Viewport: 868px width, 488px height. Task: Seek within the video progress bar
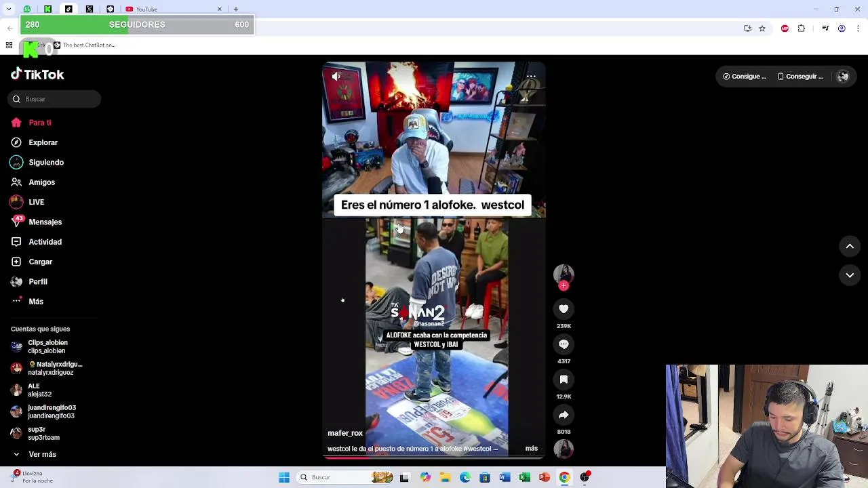(434, 458)
